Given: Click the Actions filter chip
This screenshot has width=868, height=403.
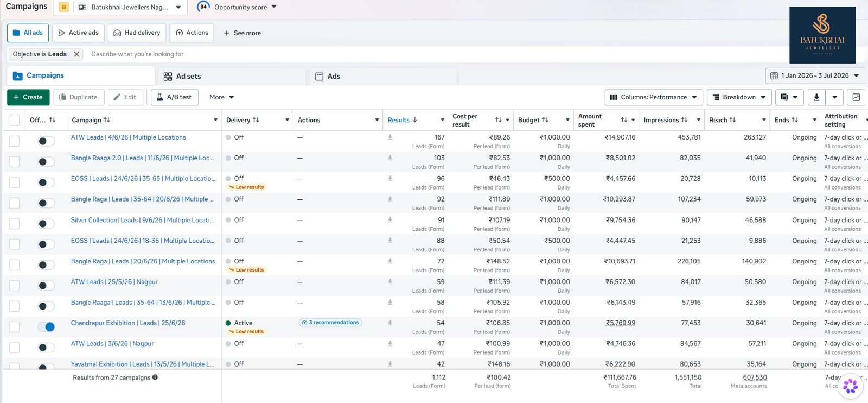Looking at the screenshot, I should (192, 33).
